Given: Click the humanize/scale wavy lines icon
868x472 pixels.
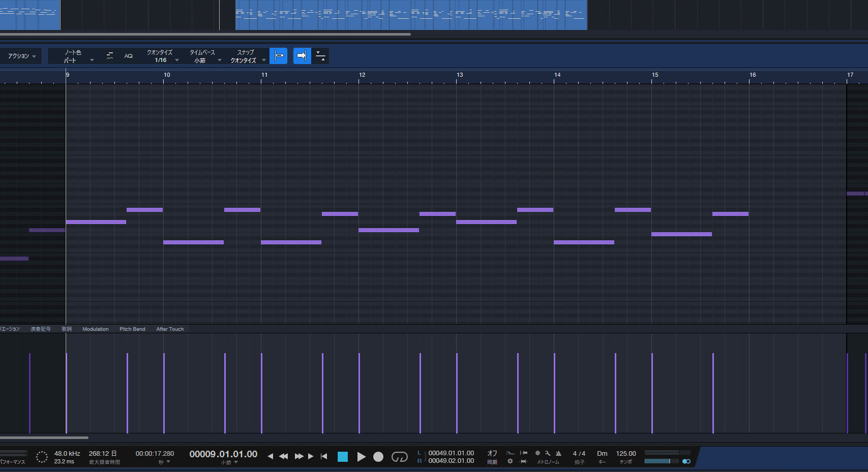Looking at the screenshot, I should [110, 56].
